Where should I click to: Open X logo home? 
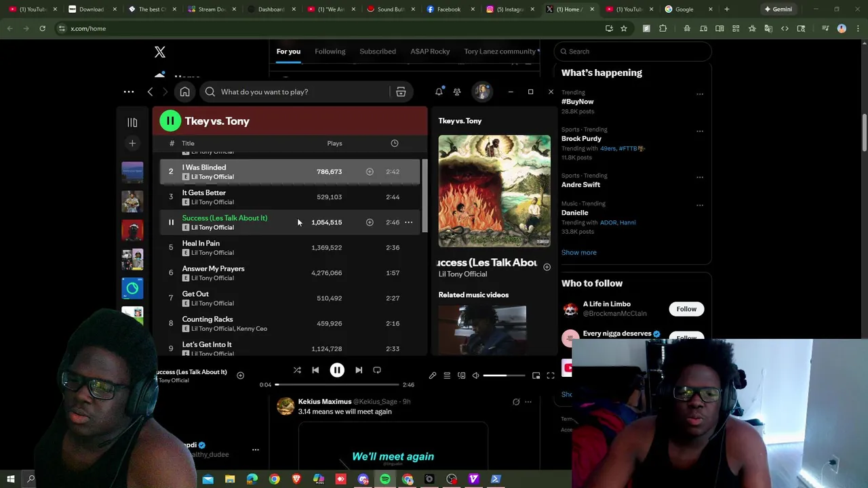160,52
